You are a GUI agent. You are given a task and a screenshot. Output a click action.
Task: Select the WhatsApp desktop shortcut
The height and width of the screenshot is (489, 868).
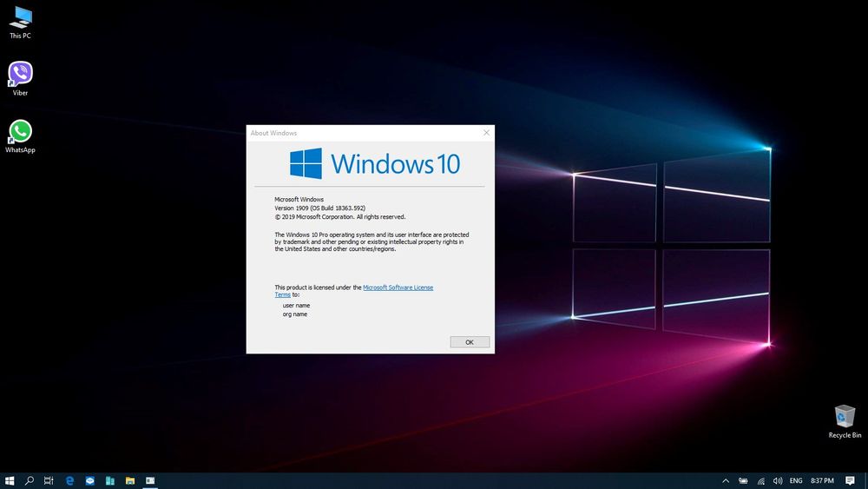[x=21, y=136]
